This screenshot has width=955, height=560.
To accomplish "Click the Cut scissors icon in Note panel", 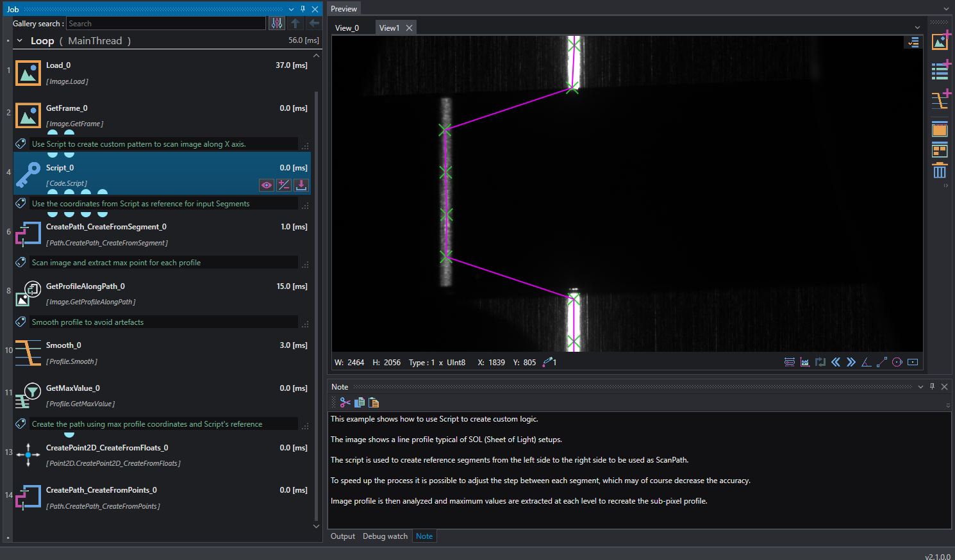I will (345, 402).
